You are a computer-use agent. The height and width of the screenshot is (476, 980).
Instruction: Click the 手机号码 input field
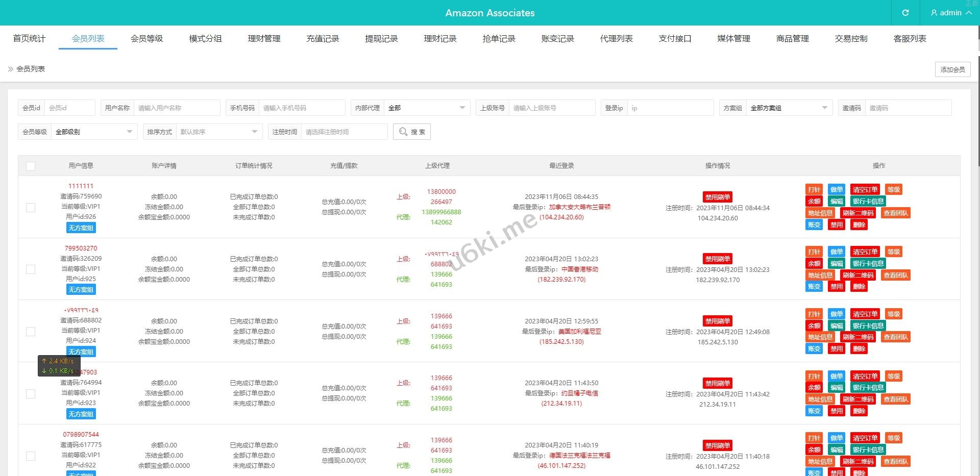302,108
